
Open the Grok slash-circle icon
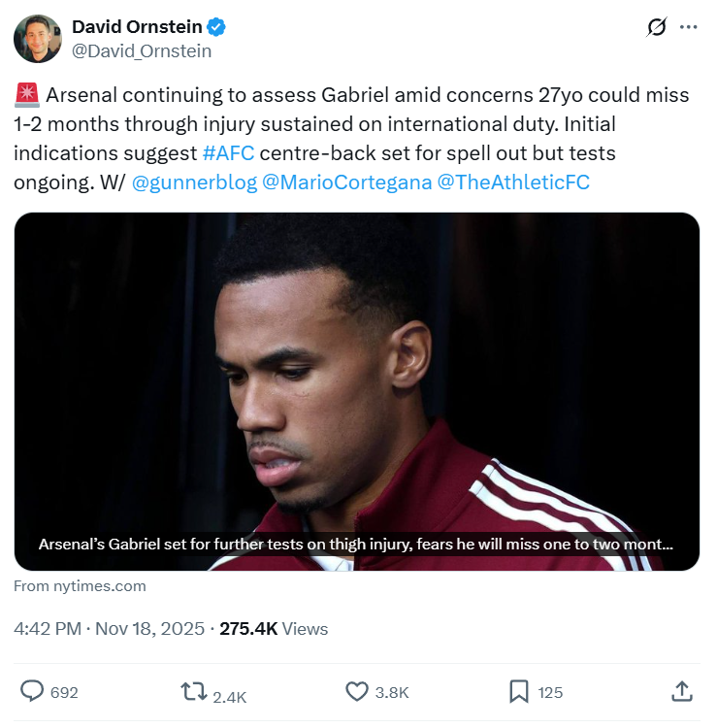tap(657, 27)
